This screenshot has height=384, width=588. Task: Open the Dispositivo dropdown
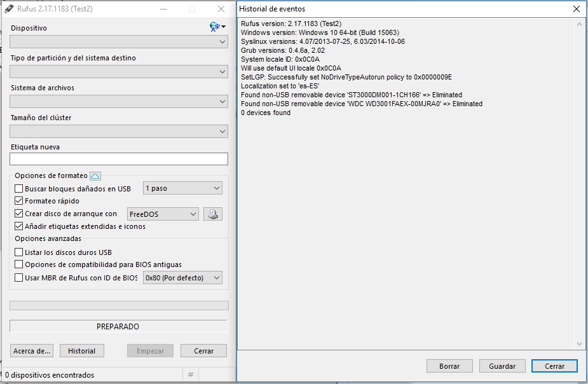coord(118,41)
